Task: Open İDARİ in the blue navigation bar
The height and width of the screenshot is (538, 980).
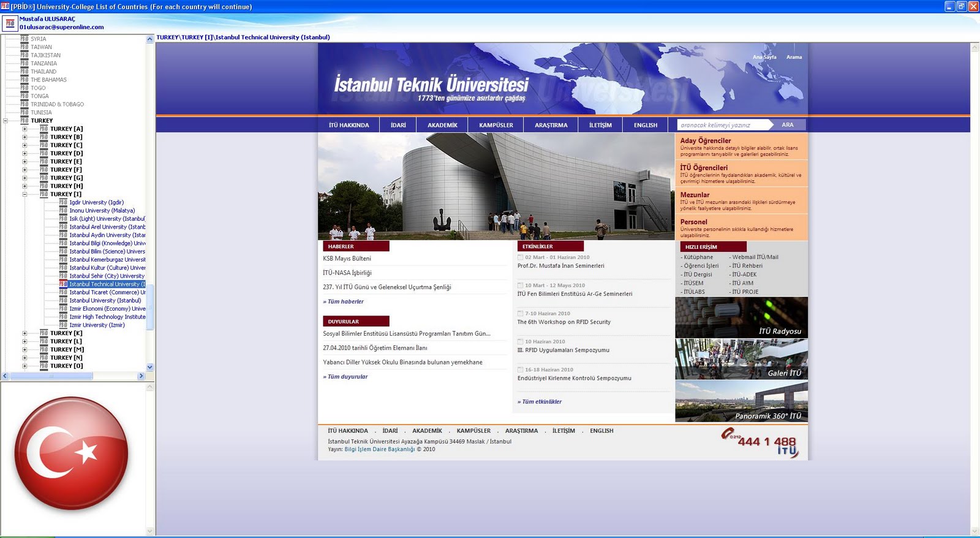Action: click(398, 125)
